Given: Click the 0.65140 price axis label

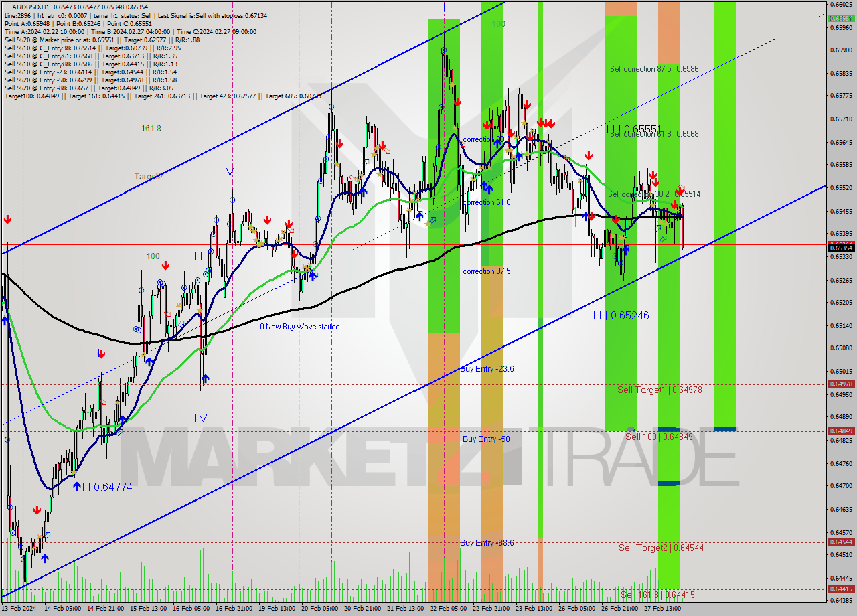Looking at the screenshot, I should coord(842,326).
